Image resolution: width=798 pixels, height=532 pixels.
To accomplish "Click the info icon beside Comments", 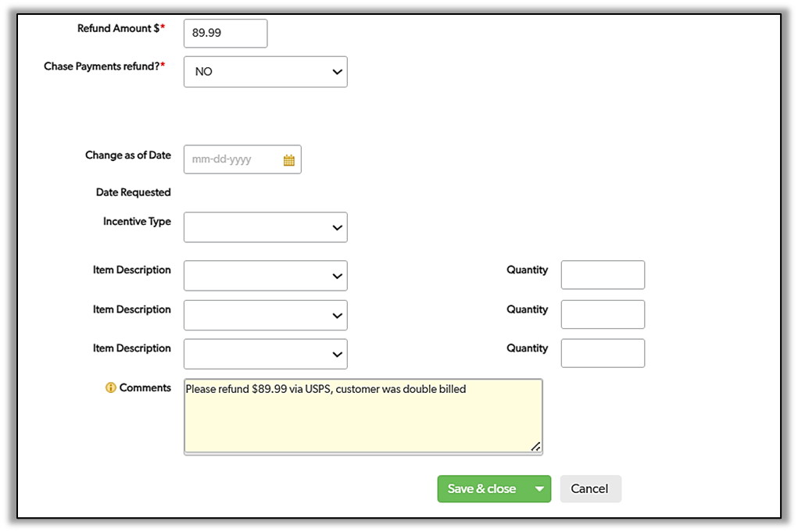I will (x=111, y=388).
